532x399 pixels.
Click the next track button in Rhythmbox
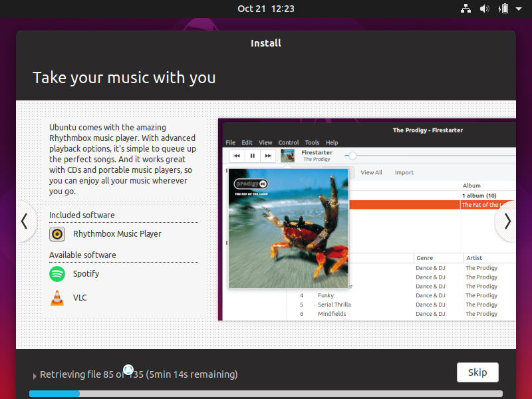268,156
